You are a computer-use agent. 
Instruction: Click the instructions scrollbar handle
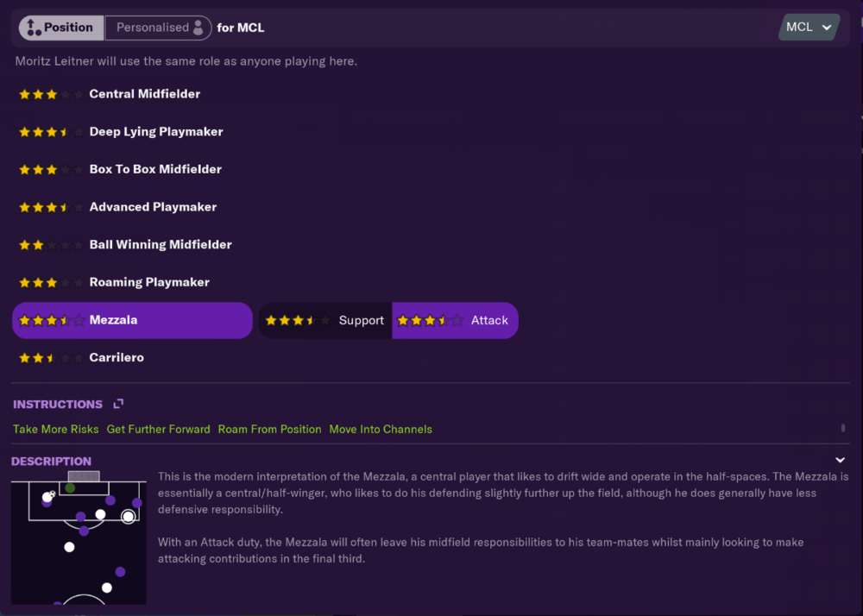pos(842,428)
